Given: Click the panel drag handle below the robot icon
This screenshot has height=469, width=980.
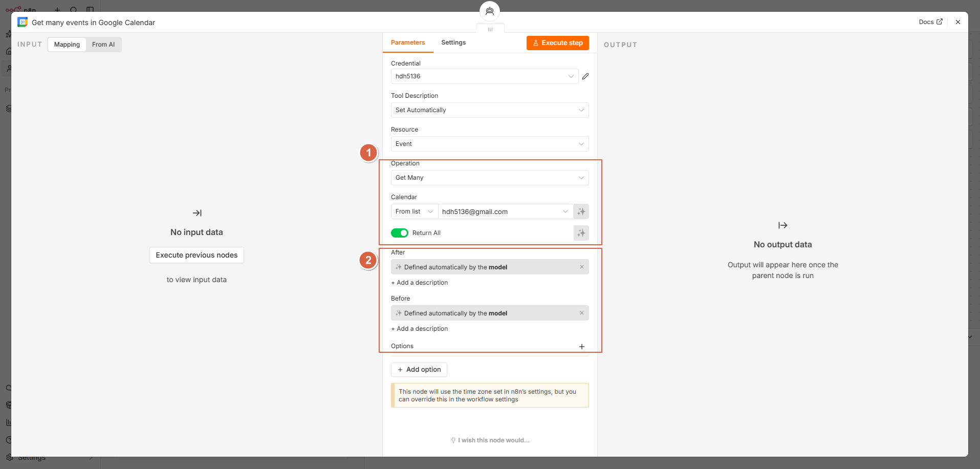Looking at the screenshot, I should [490, 30].
